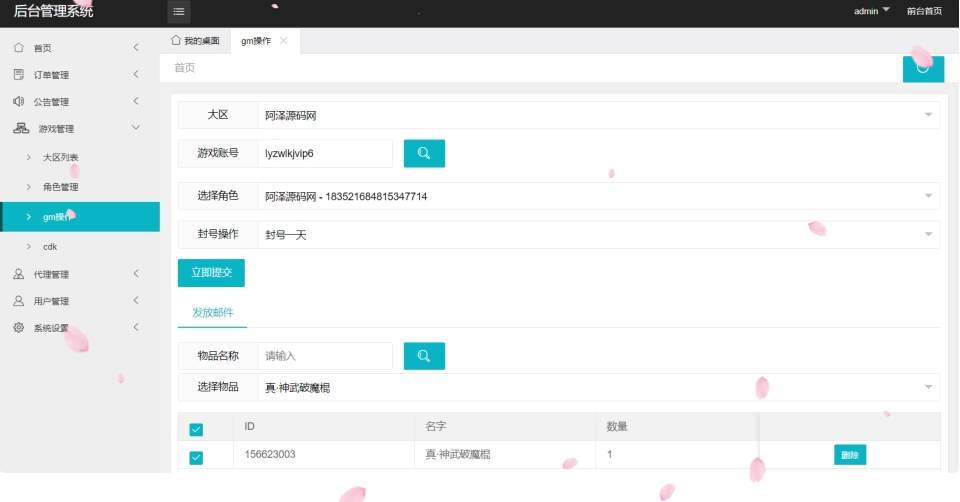Click the refresh icon button at top right

click(x=922, y=68)
